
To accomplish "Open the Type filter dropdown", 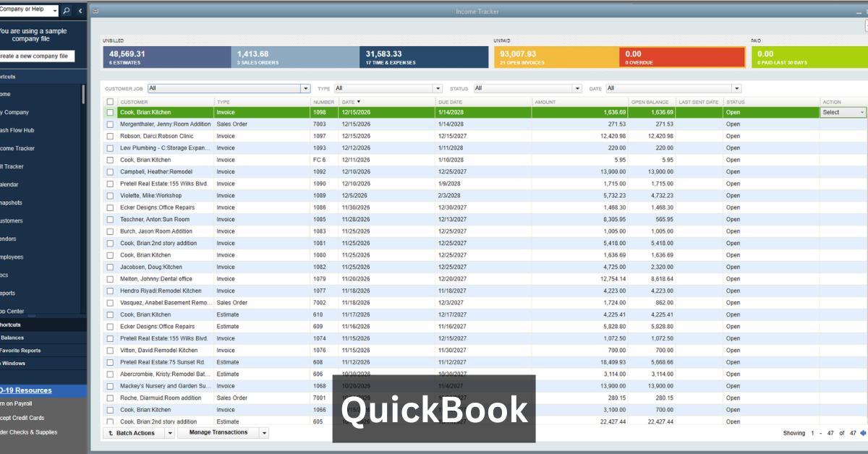I will point(438,88).
